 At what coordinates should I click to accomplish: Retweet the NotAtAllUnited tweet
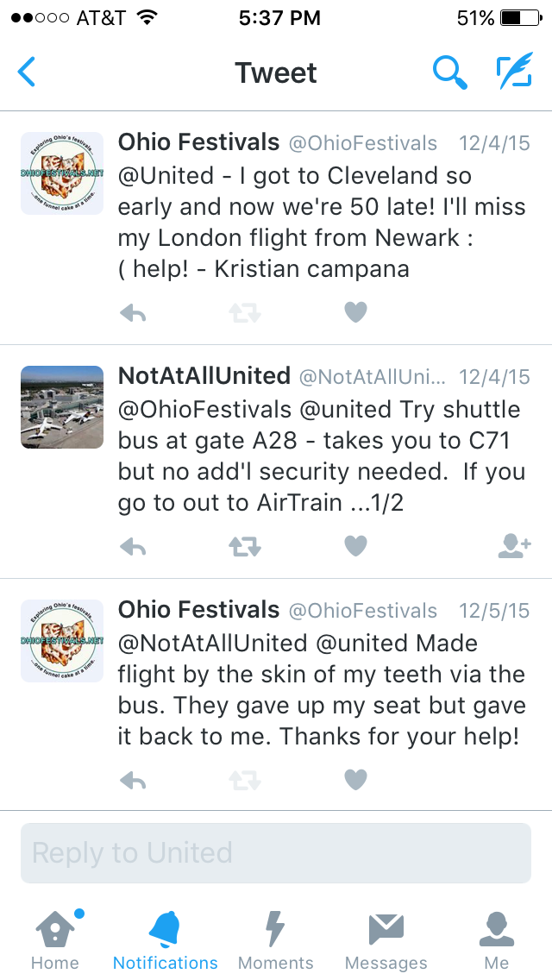click(x=245, y=546)
